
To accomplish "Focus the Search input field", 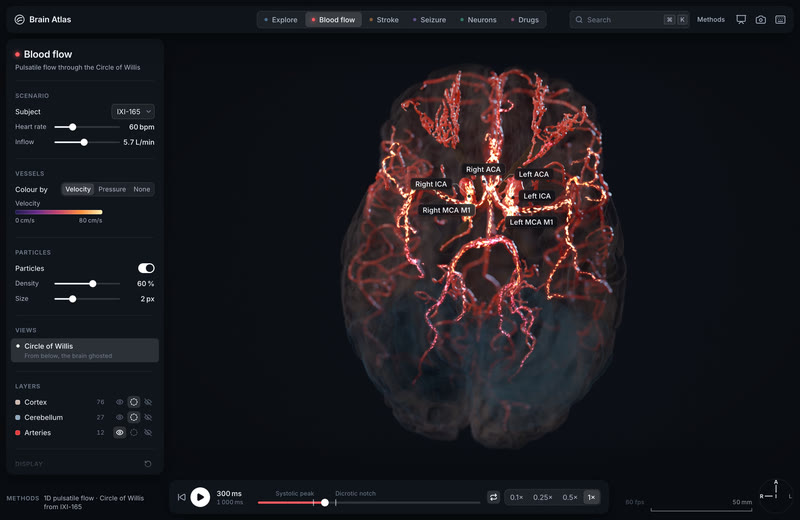I will tap(630, 19).
